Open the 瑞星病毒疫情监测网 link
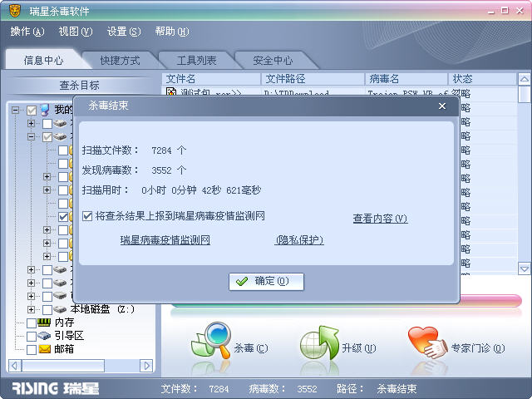This screenshot has height=399, width=532. point(165,240)
